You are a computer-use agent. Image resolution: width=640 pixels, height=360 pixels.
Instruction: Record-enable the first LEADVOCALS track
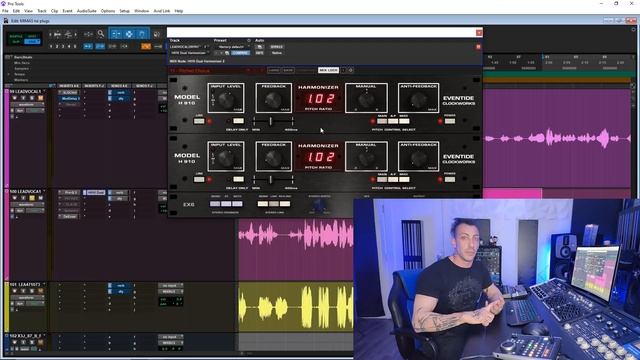click(x=15, y=98)
